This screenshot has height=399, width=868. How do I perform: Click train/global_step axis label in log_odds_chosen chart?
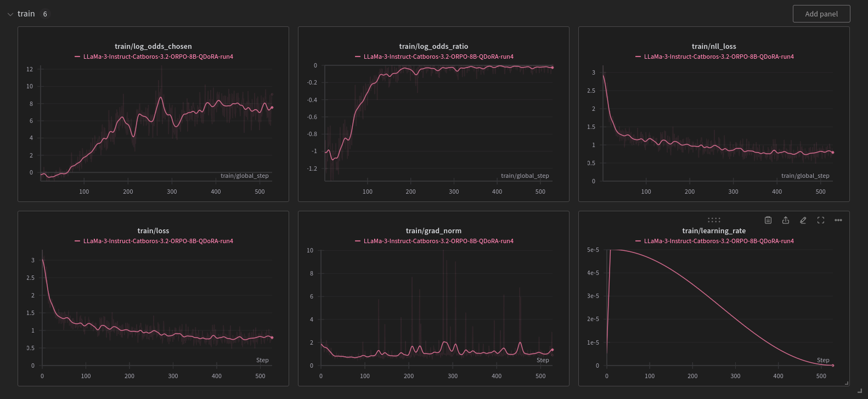pyautogui.click(x=245, y=176)
